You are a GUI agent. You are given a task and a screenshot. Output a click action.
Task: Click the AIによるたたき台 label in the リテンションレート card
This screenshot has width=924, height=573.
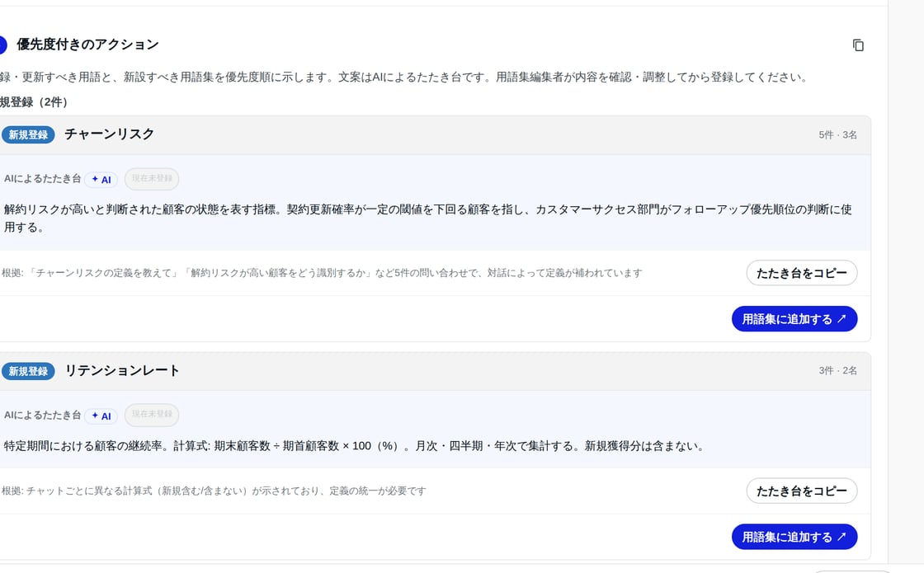[42, 415]
